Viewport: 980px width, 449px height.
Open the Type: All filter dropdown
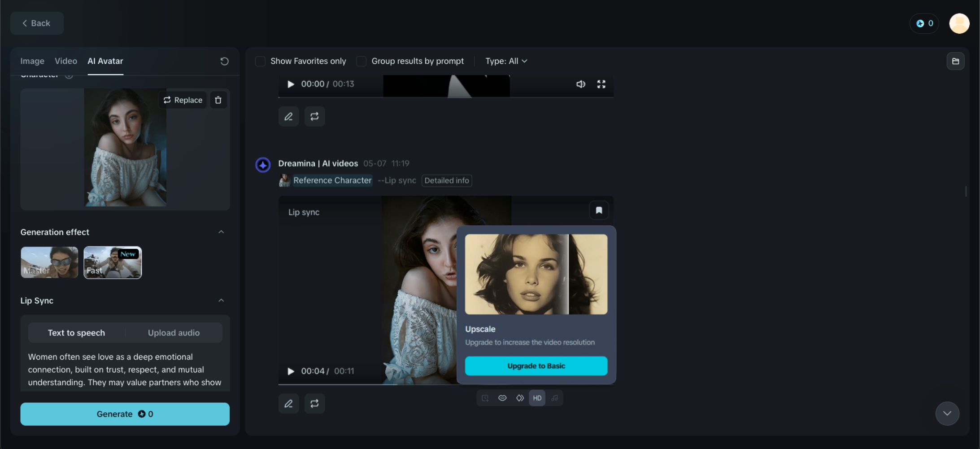[506, 61]
